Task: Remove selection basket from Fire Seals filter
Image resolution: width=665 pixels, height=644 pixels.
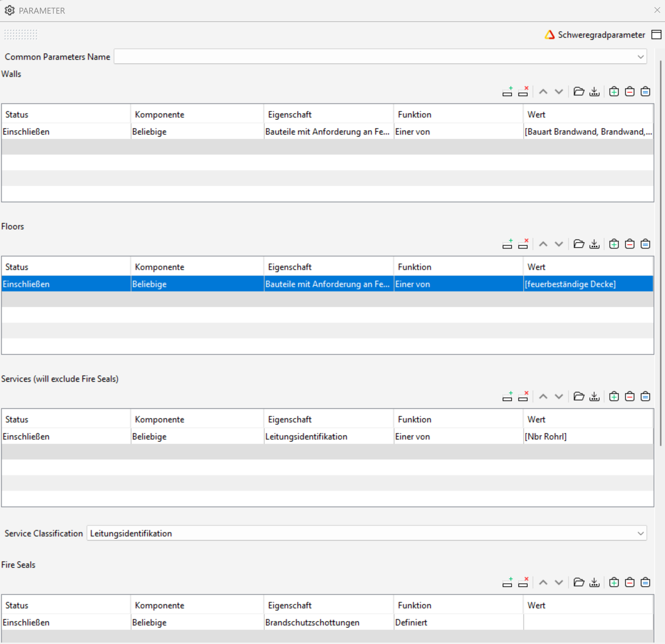Action: coord(630,582)
